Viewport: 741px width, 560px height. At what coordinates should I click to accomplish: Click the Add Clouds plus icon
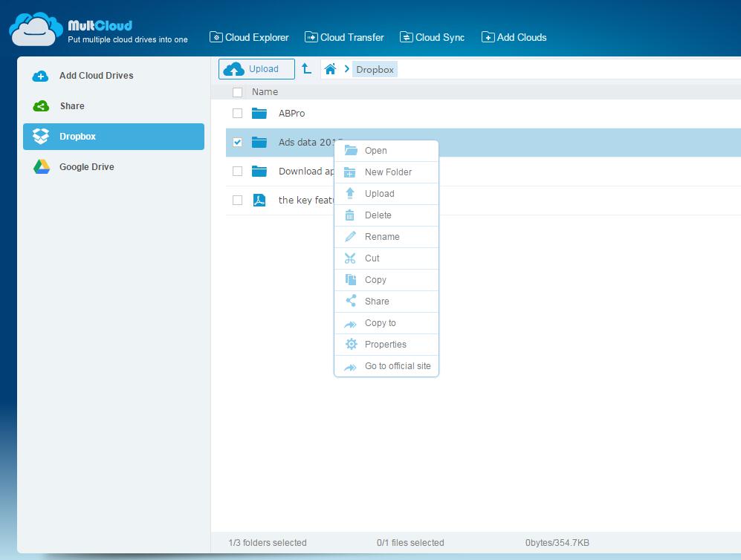(x=488, y=37)
